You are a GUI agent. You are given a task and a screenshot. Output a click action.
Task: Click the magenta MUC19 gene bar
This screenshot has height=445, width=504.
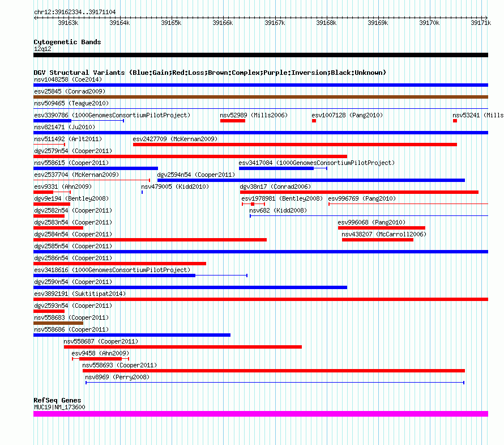coord(260,414)
